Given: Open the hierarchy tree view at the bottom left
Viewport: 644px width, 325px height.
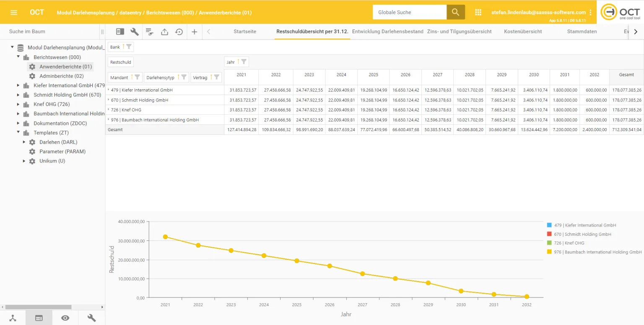Looking at the screenshot, I should click(13, 318).
